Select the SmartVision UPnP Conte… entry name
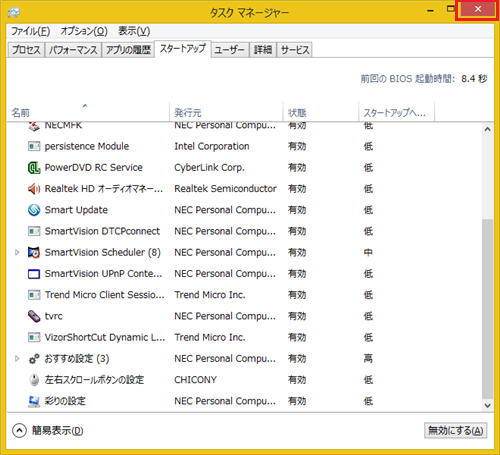The image size is (500, 455). tap(104, 274)
